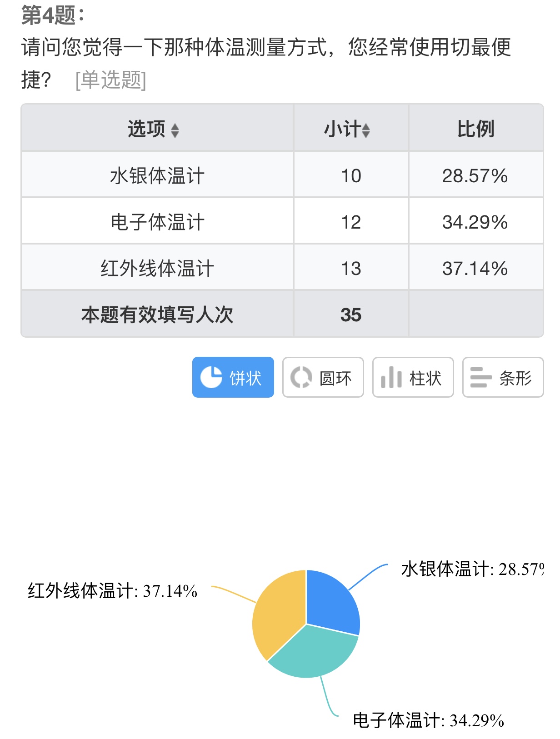Click the 水银体温计 table row label

tap(157, 176)
